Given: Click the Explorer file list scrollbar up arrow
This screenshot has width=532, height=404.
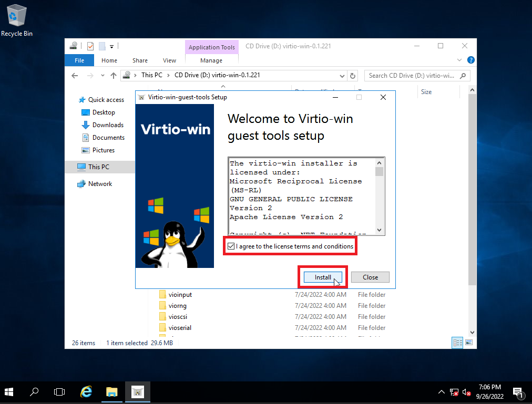Looking at the screenshot, I should tap(472, 90).
